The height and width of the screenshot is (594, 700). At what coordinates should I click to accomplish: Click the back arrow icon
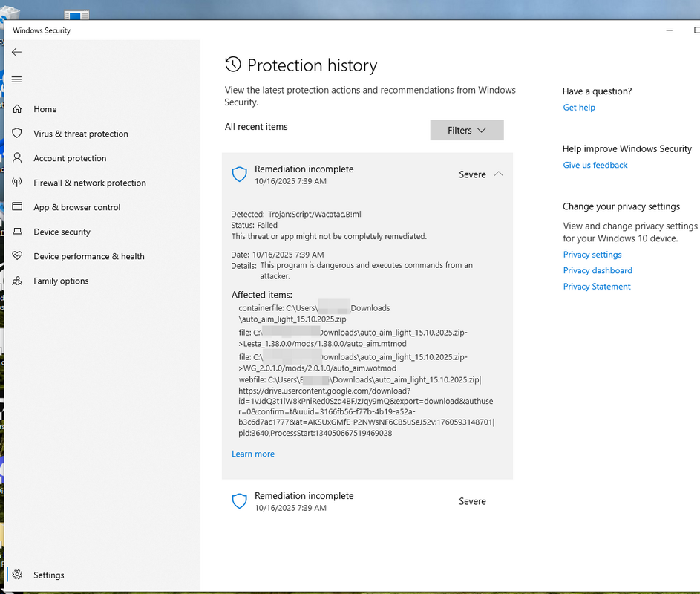(16, 52)
